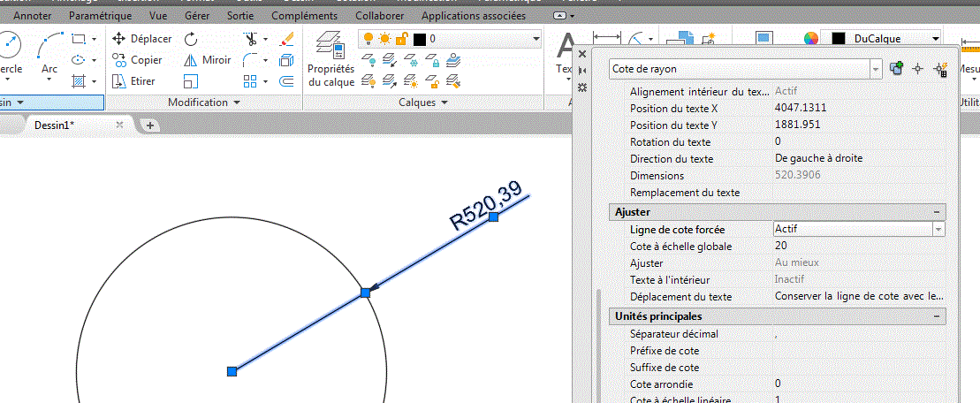Expand the Calques panel

(423, 102)
